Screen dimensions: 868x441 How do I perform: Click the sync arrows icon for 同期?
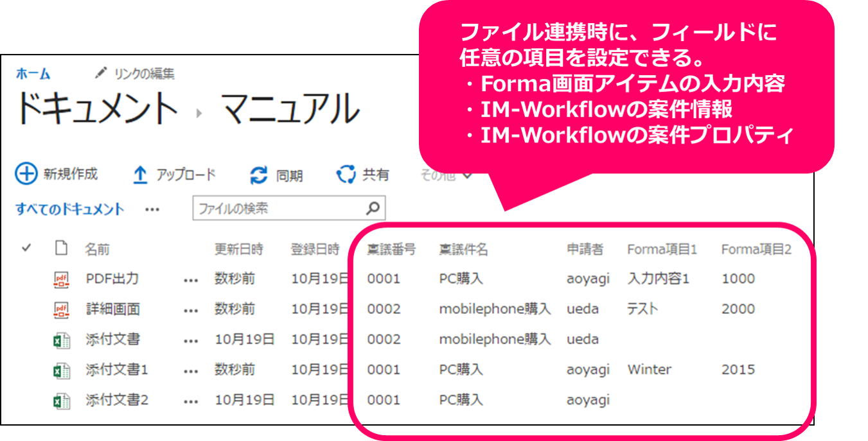coord(258,175)
